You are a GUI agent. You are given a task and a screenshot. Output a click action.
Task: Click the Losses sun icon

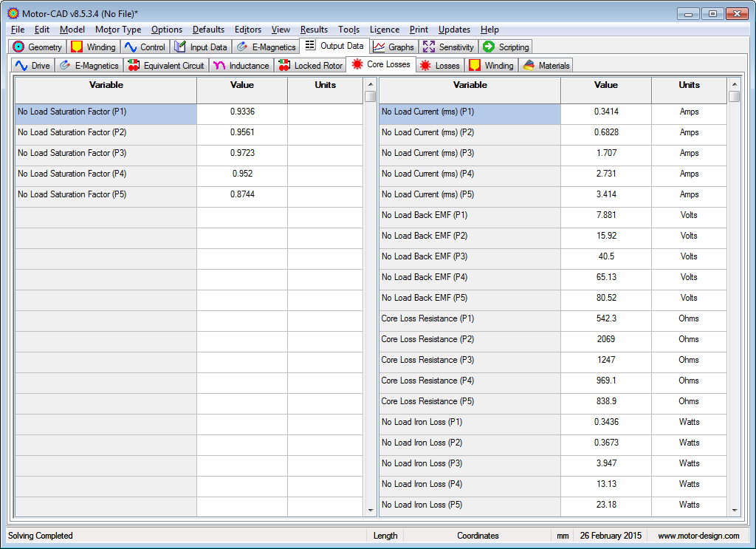[425, 66]
